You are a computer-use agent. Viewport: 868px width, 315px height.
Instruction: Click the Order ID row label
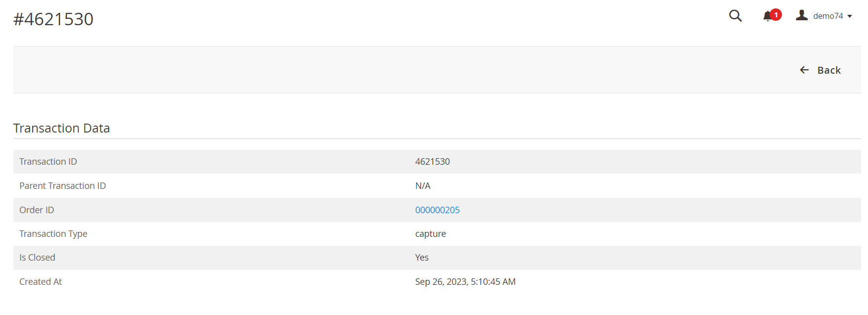coord(37,210)
